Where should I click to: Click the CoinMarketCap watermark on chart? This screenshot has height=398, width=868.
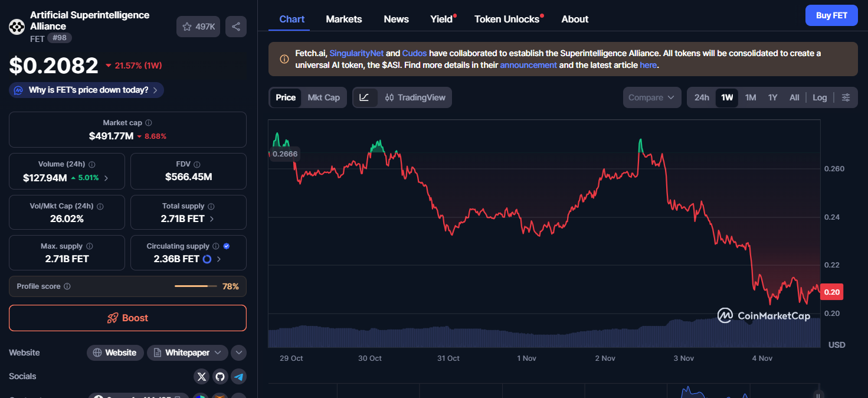coord(764,315)
